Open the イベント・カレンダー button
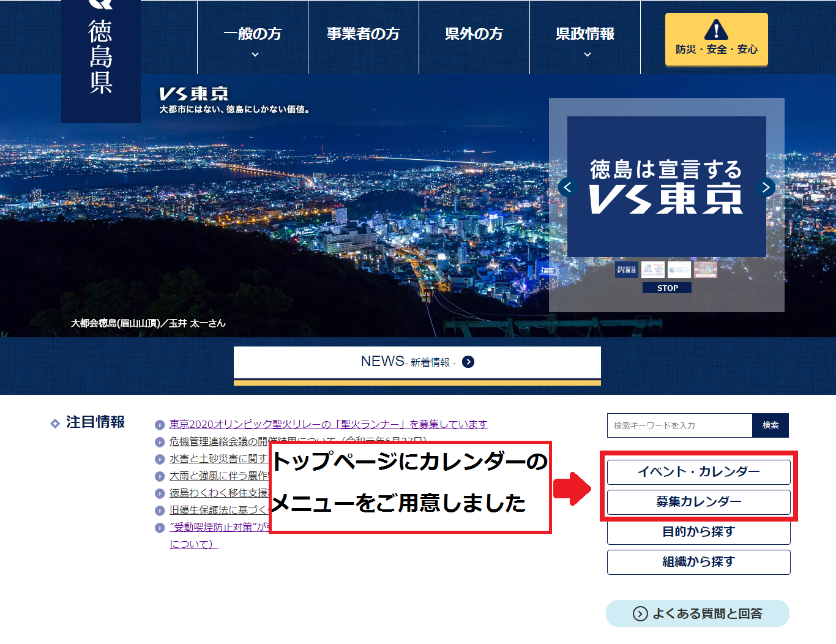836x644 pixels. [x=699, y=472]
